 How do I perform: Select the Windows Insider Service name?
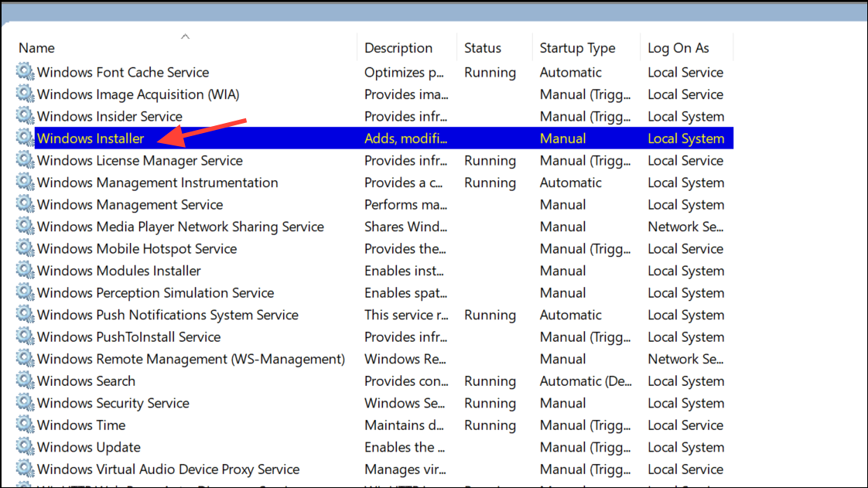click(x=110, y=117)
